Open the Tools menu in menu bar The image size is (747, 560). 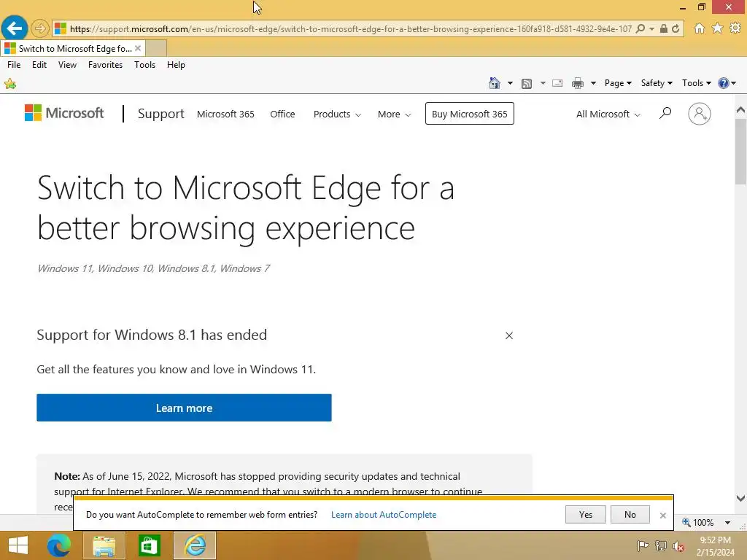(x=145, y=65)
